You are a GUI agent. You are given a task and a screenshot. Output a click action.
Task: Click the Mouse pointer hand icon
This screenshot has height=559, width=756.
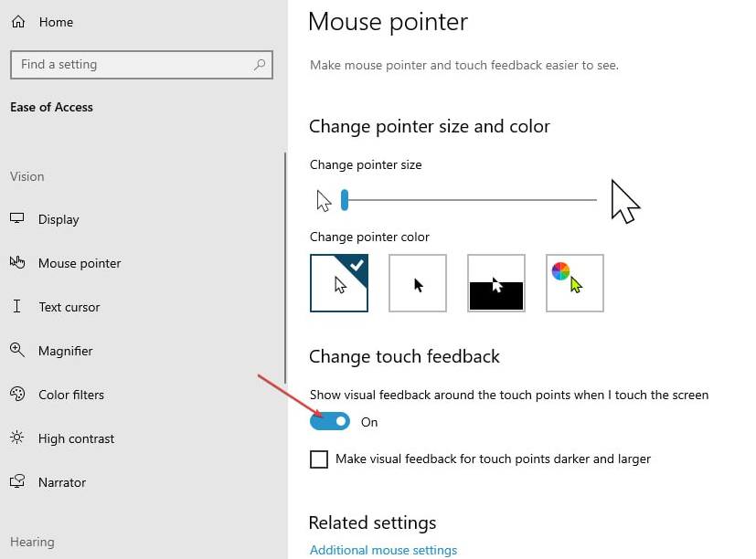click(x=17, y=262)
